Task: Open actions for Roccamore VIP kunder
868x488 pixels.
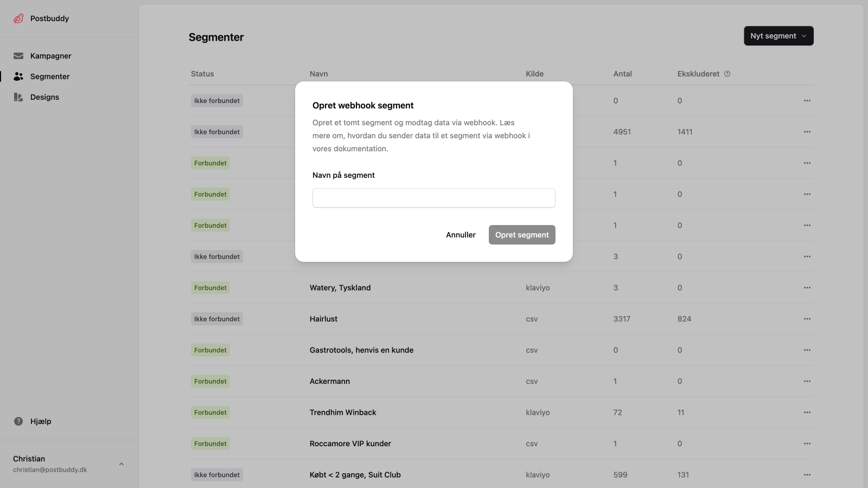Action: 807,443
